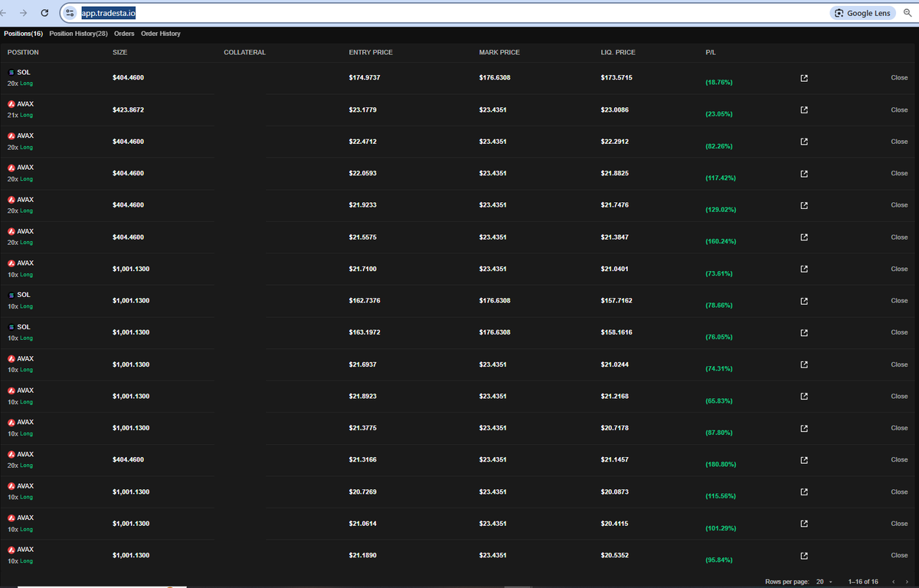Open share icon for AVAX $21.6937 position
919x588 pixels.
pyautogui.click(x=804, y=365)
